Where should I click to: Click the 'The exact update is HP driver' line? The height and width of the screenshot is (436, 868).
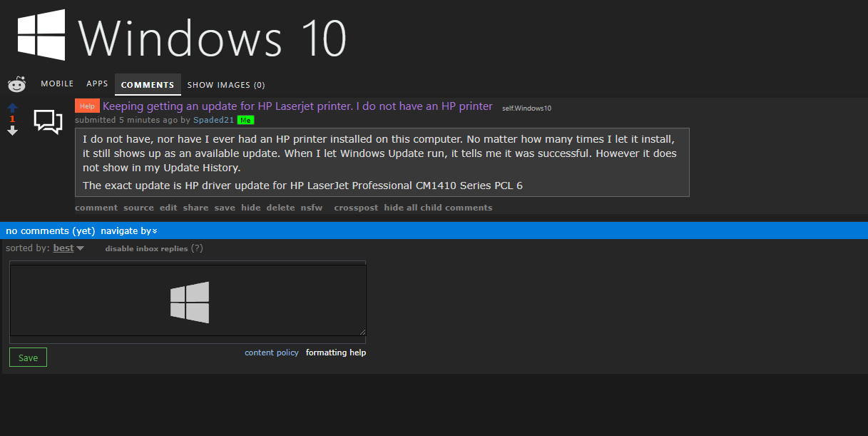coord(302,186)
